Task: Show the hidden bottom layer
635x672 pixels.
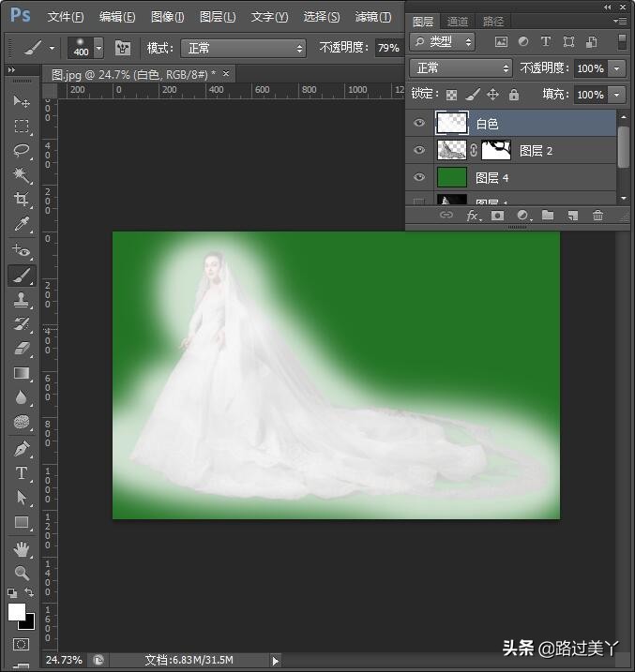Action: click(x=419, y=201)
